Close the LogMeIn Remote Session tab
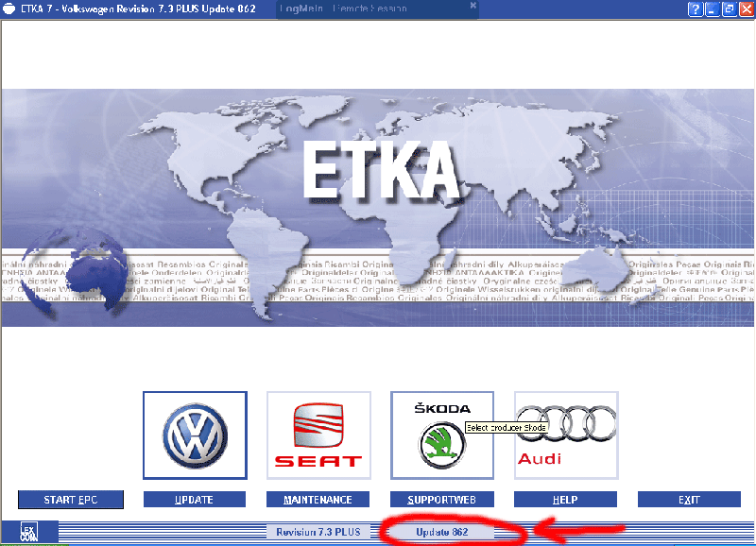 [473, 6]
